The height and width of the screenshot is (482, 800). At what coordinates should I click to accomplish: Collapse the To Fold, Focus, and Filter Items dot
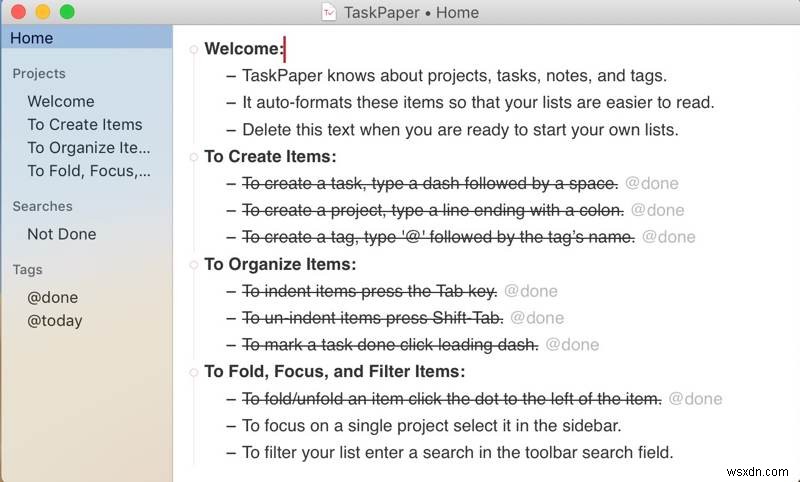[x=194, y=372]
